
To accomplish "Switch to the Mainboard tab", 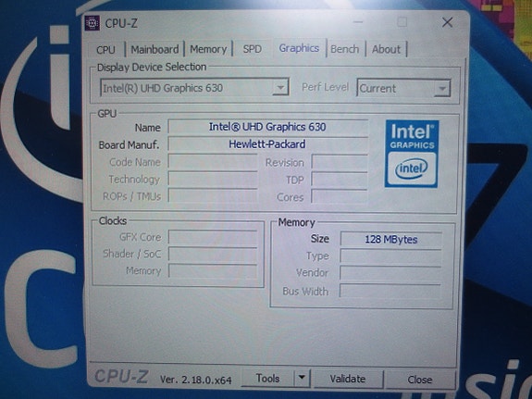I will click(x=155, y=50).
